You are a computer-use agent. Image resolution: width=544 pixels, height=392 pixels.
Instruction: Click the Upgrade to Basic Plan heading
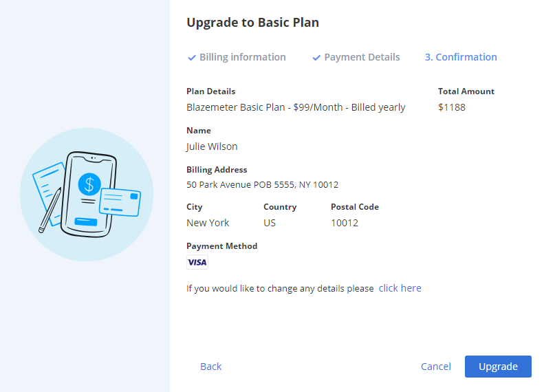pyautogui.click(x=253, y=23)
